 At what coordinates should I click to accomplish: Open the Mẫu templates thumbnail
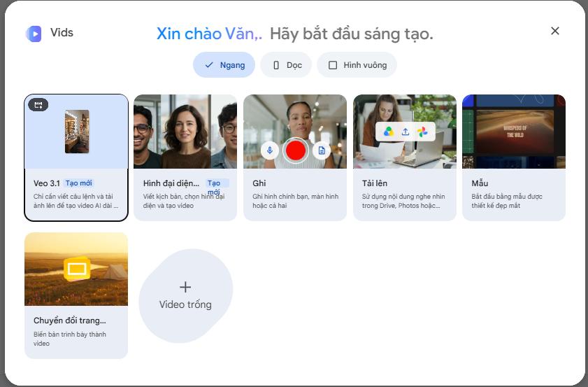514,132
